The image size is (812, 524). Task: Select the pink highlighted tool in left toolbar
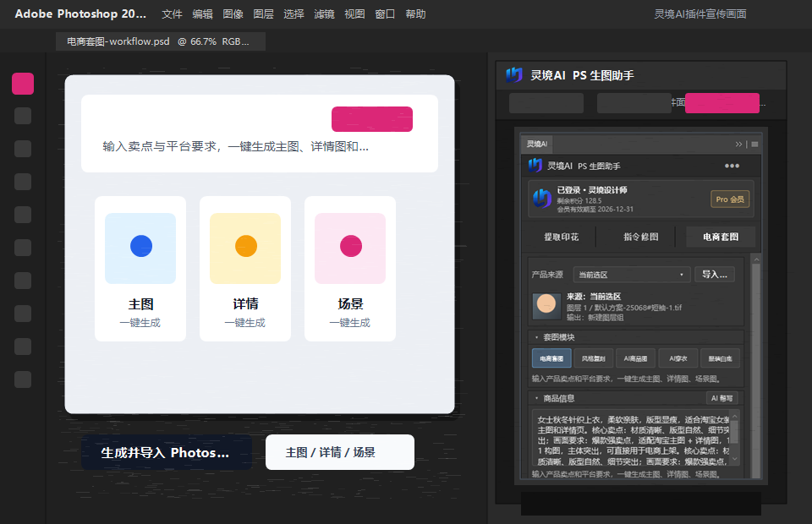(23, 84)
